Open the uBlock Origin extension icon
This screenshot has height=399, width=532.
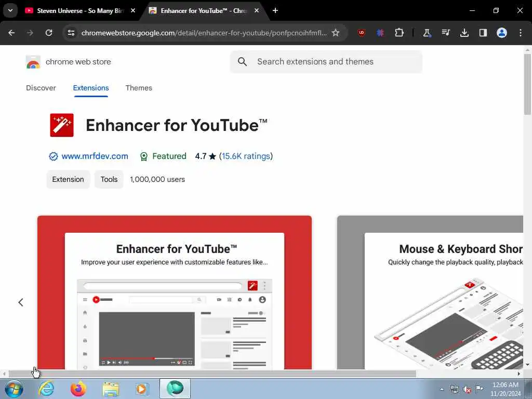coord(362,33)
